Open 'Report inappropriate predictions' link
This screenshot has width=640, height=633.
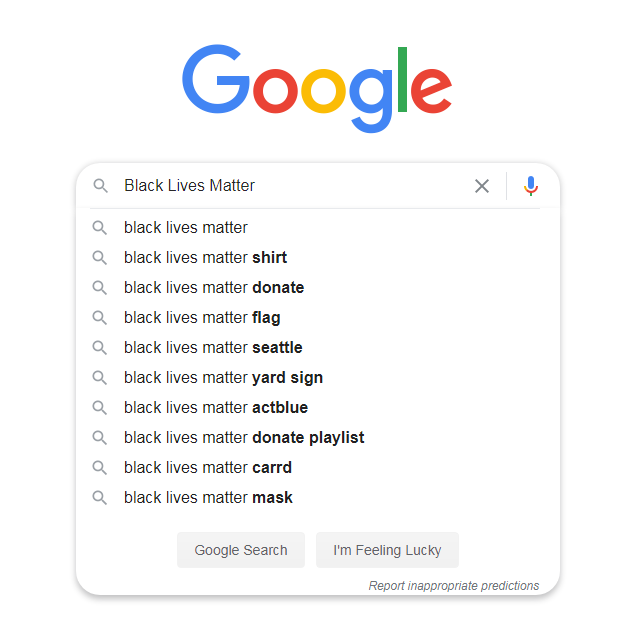tap(454, 586)
